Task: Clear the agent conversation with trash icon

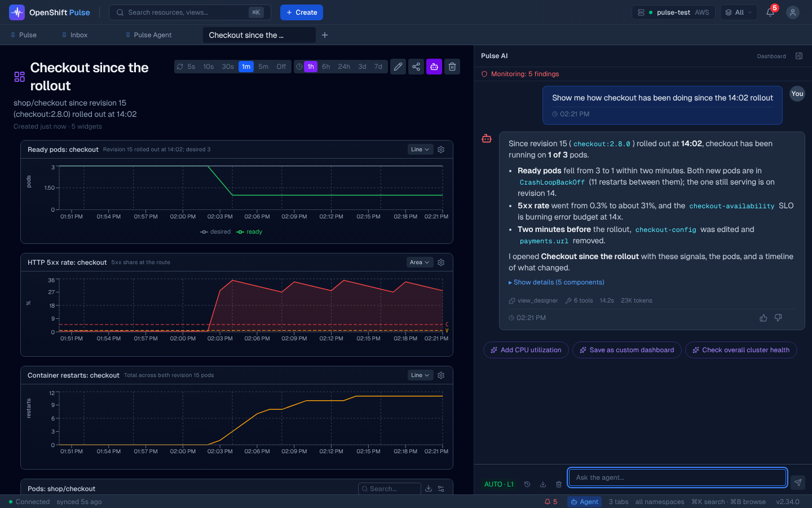Action: (559, 484)
